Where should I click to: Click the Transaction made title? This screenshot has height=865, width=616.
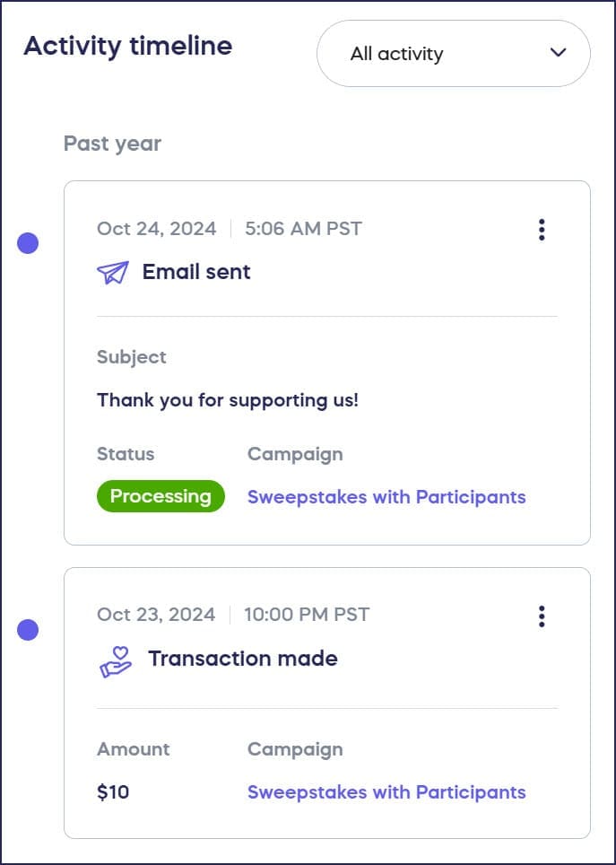pyautogui.click(x=243, y=659)
